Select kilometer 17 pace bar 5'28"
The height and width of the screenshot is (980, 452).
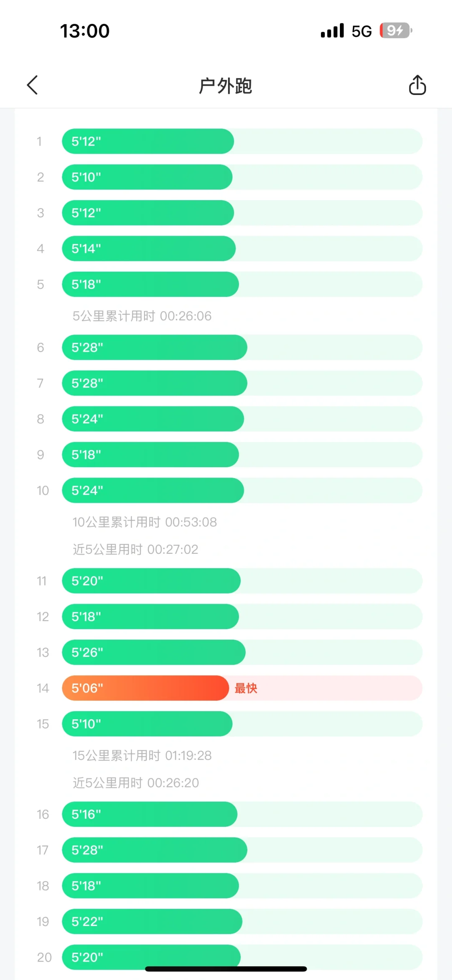tap(154, 850)
